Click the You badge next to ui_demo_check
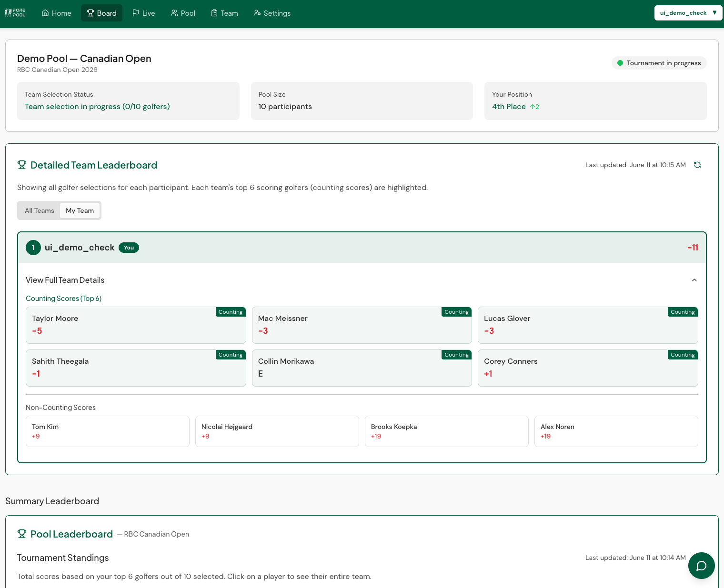The image size is (724, 588). (x=129, y=248)
